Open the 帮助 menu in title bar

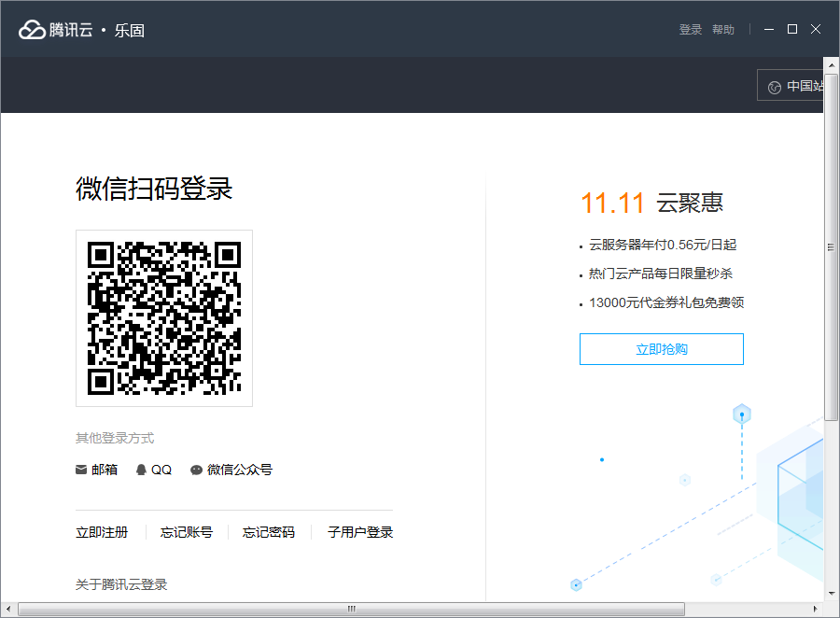723,30
